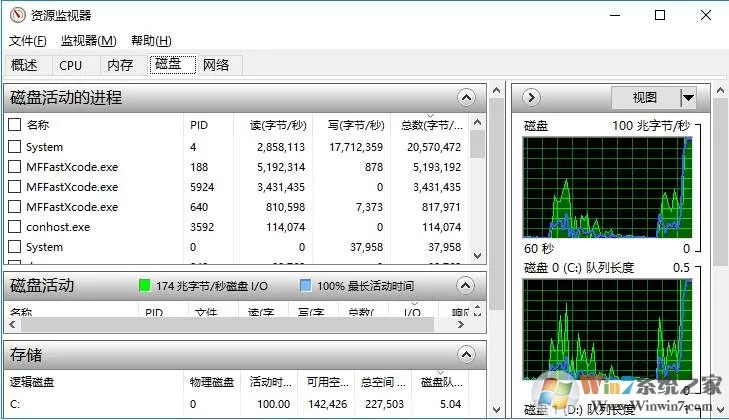Viewport: 729px width, 420px height.
Task: Open the 文件(F) menu
Action: click(28, 41)
